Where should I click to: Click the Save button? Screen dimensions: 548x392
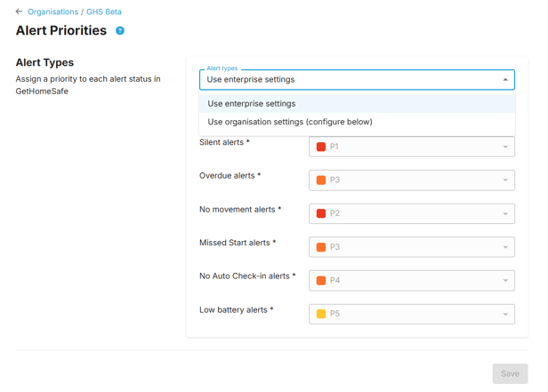point(510,374)
